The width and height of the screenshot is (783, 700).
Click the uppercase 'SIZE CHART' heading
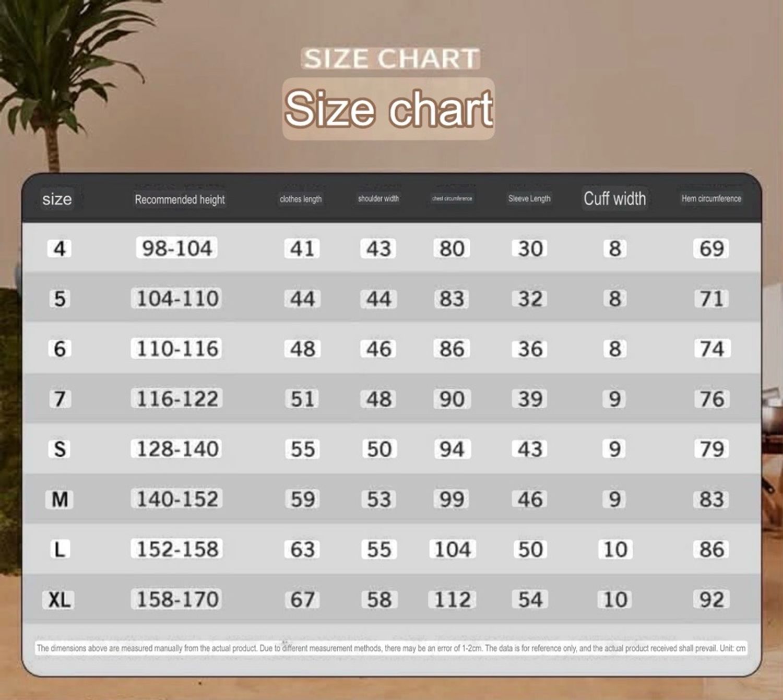pos(390,58)
